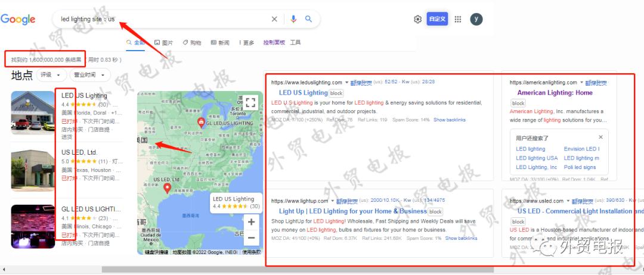Switch to the 图片 tab
Viewport: 644px width, 275px height.
(x=163, y=43)
